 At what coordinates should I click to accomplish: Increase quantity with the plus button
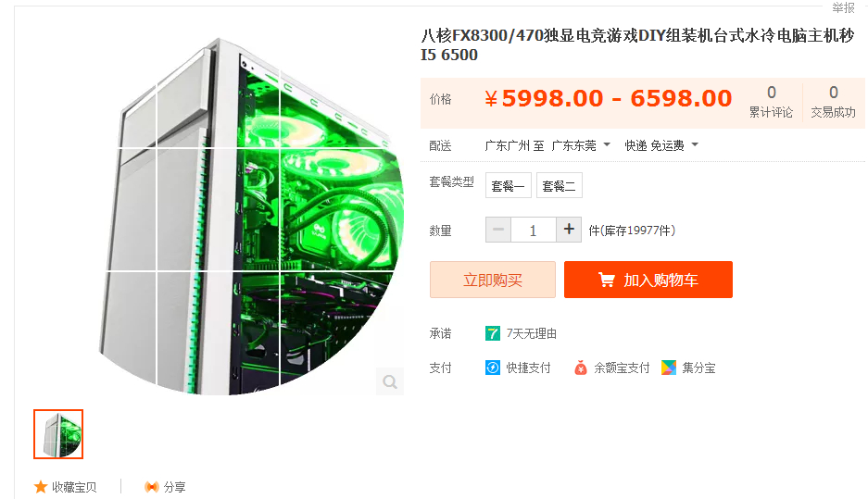(x=569, y=230)
